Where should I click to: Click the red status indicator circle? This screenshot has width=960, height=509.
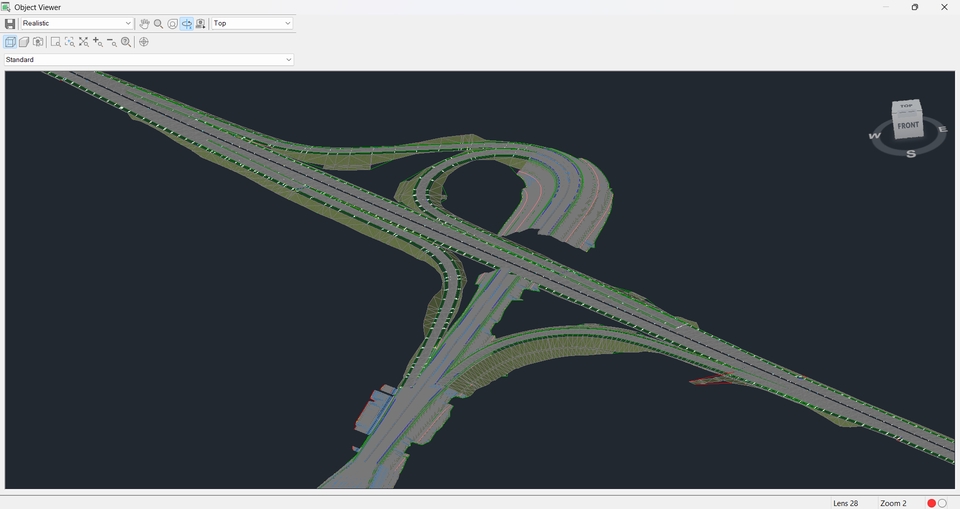[x=931, y=503]
